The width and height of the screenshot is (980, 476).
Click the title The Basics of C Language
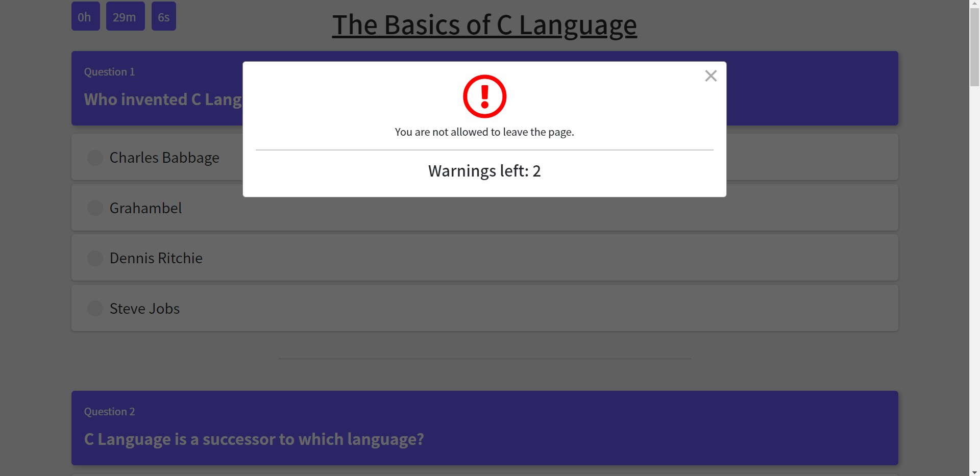[x=484, y=25]
